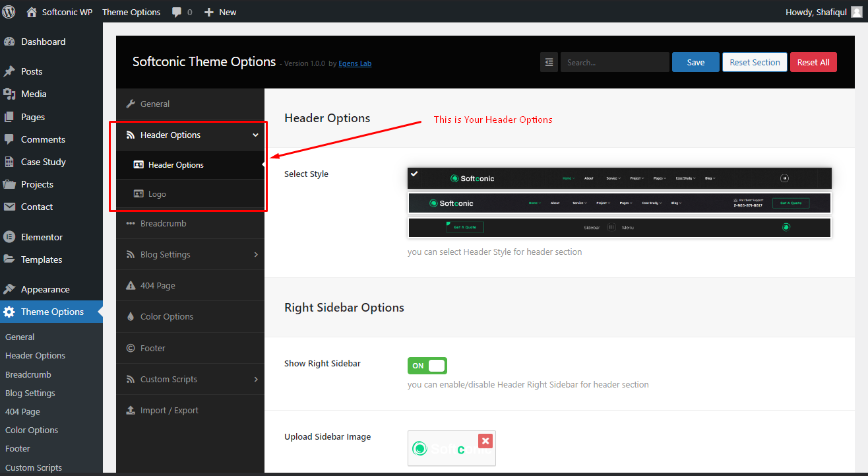Click the user avatar beside Howdy, Shafiqul
This screenshot has height=476, width=868.
click(857, 12)
